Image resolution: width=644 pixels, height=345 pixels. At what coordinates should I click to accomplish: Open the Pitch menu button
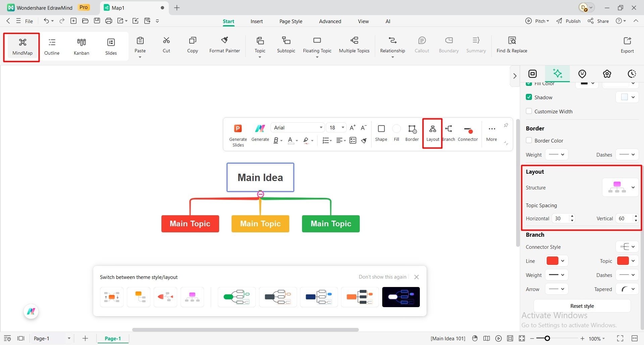(x=537, y=21)
